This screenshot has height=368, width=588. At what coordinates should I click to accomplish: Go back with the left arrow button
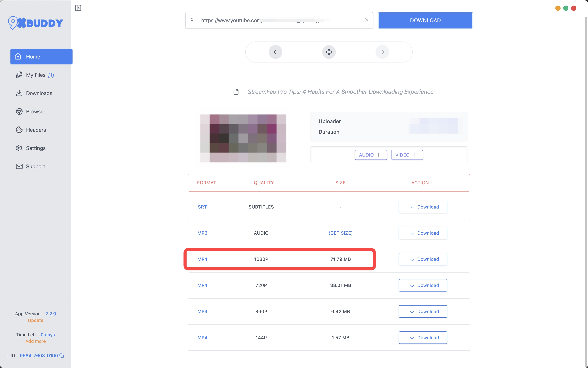tap(275, 52)
